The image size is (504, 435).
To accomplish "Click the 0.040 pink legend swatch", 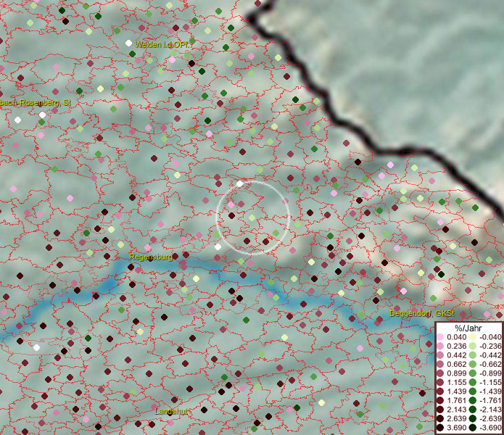I will [440, 337].
